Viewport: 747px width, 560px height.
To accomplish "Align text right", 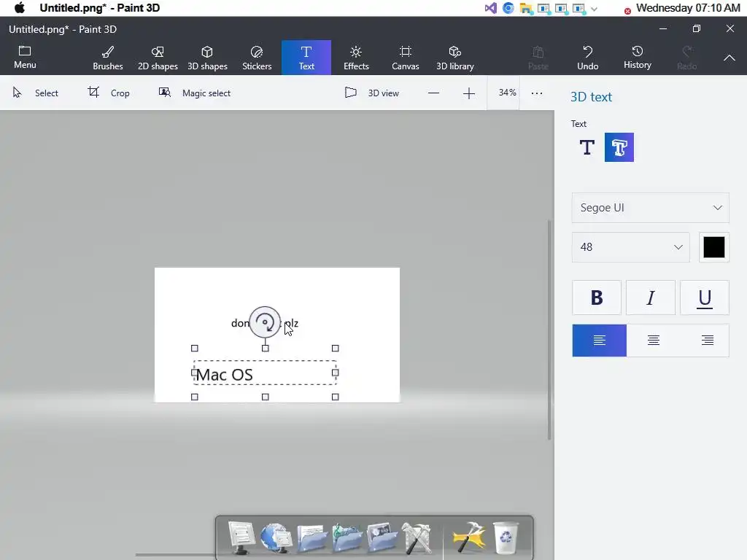I will tap(708, 341).
